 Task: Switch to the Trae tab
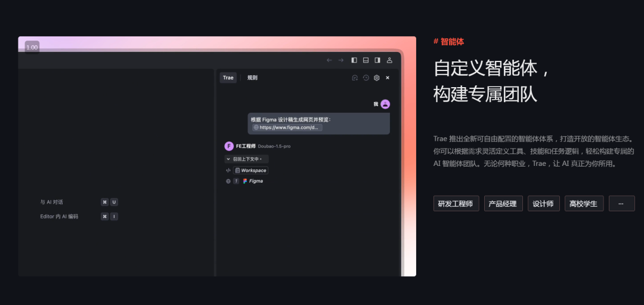[228, 78]
